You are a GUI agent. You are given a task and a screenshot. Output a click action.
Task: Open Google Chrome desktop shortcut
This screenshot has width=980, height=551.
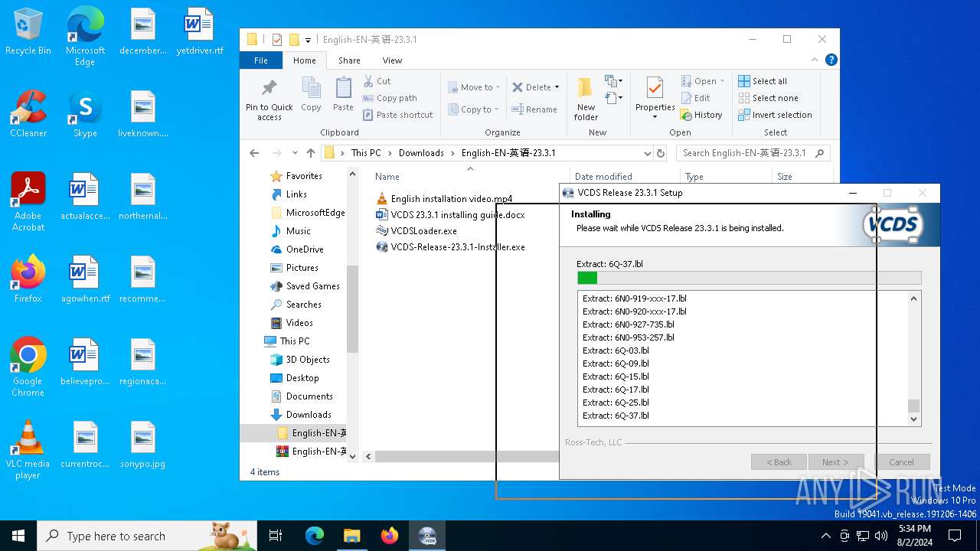(28, 367)
